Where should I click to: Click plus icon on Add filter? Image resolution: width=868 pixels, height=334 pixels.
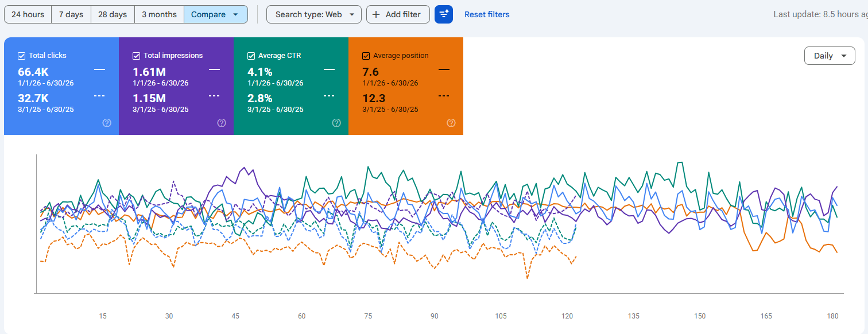click(x=376, y=14)
